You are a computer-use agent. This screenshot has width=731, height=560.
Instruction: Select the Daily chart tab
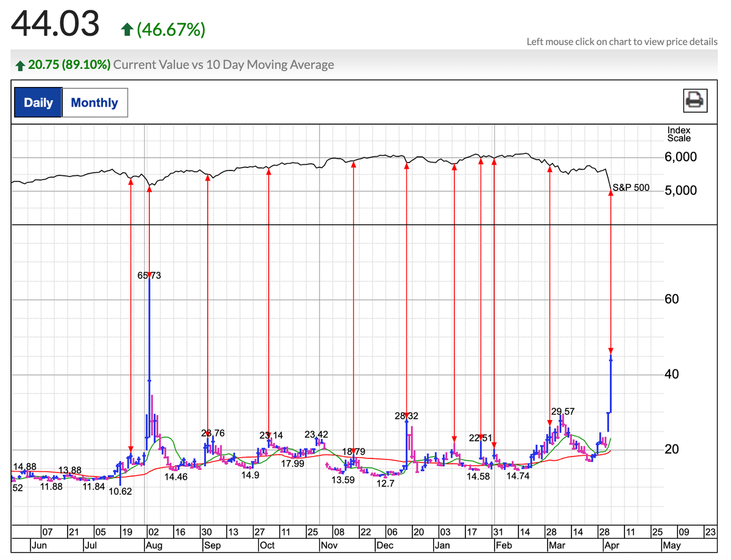click(38, 102)
